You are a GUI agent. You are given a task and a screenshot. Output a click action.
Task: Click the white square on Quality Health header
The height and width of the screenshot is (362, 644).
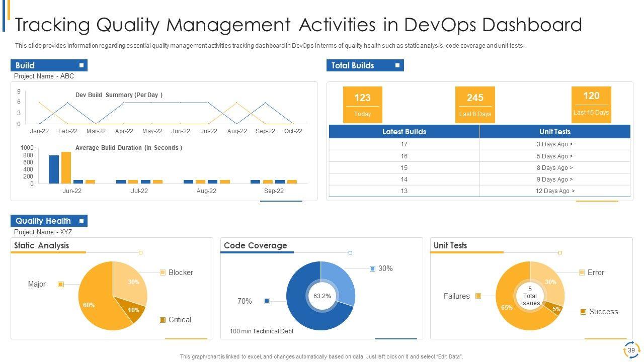[x=82, y=221]
